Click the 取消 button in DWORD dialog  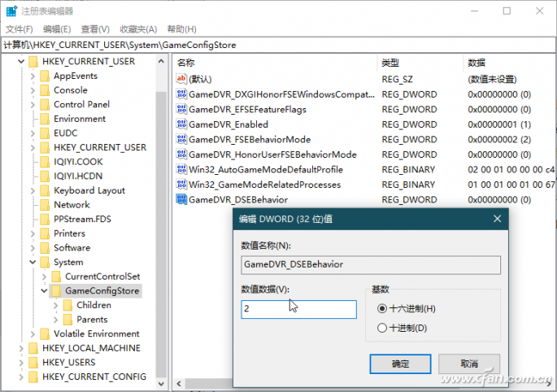pos(469,364)
